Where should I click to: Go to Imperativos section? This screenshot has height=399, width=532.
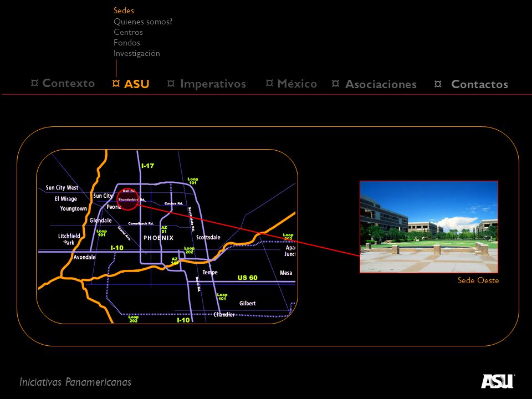(213, 84)
